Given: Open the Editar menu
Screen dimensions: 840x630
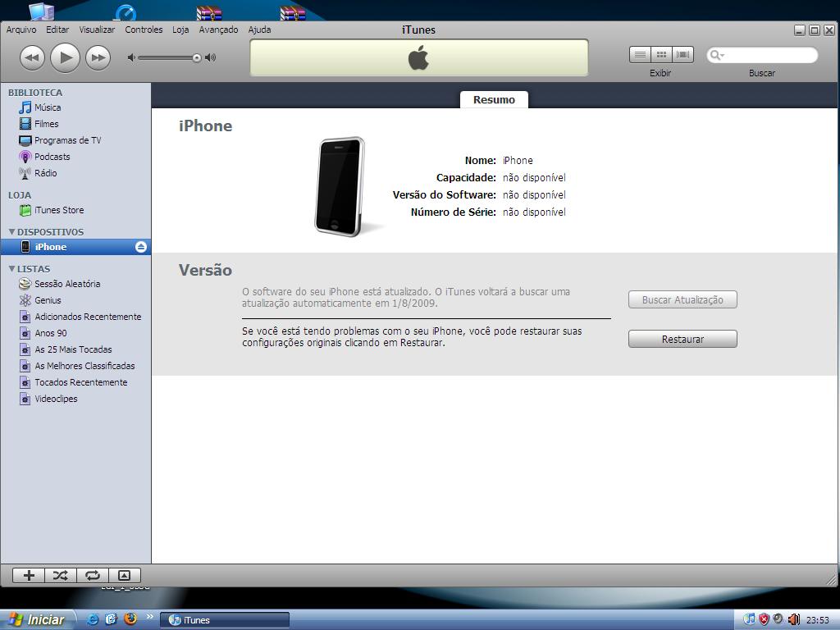Looking at the screenshot, I should (57, 30).
